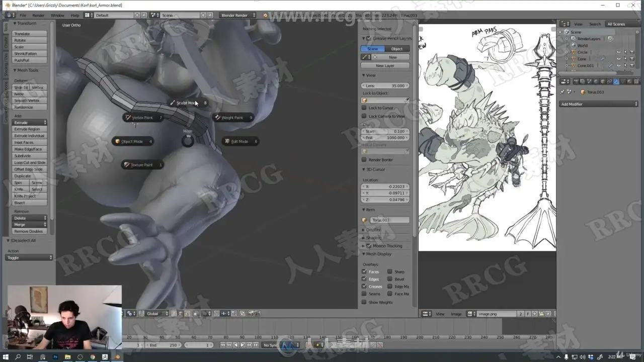Screen dimensions: 644x362
Task: Adjust the clip End value field
Action: tap(385, 138)
